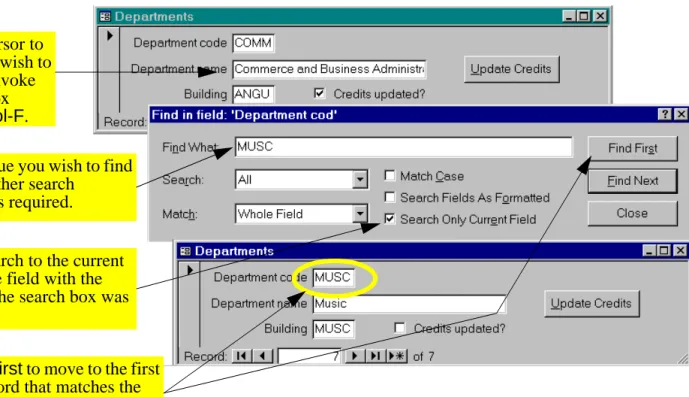Go to first record navigation button
The width and height of the screenshot is (689, 397).
coord(241,356)
